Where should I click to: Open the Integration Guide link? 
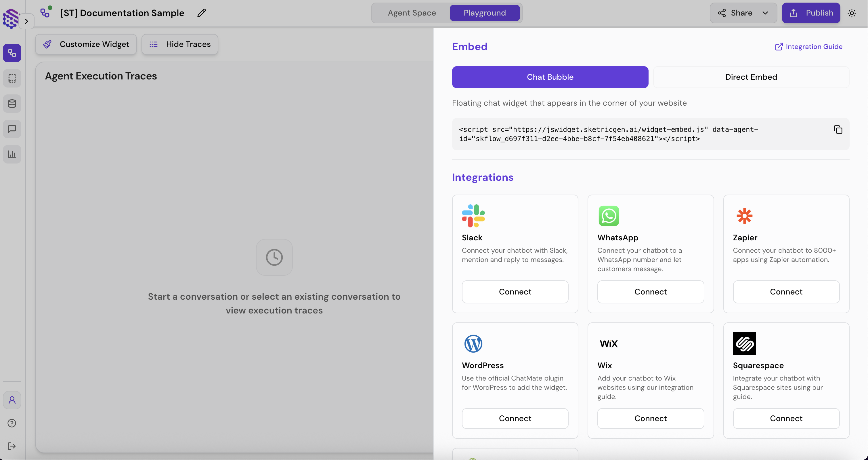coord(808,47)
